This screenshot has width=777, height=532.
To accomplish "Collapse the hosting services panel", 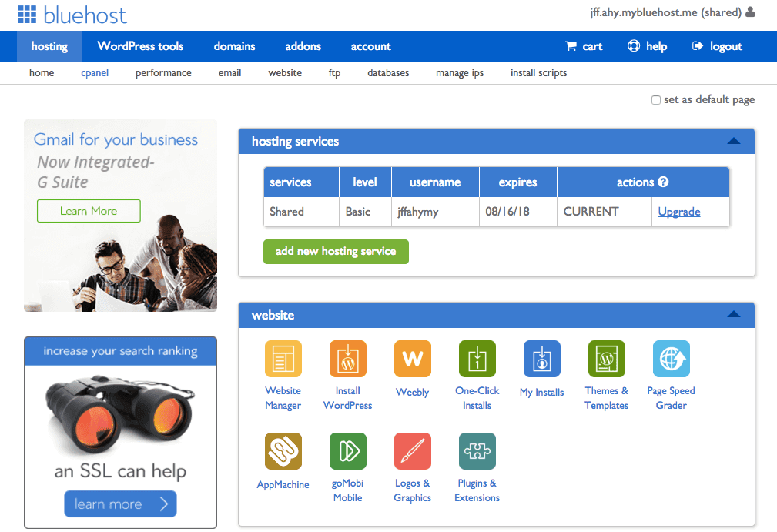I will pos(734,141).
